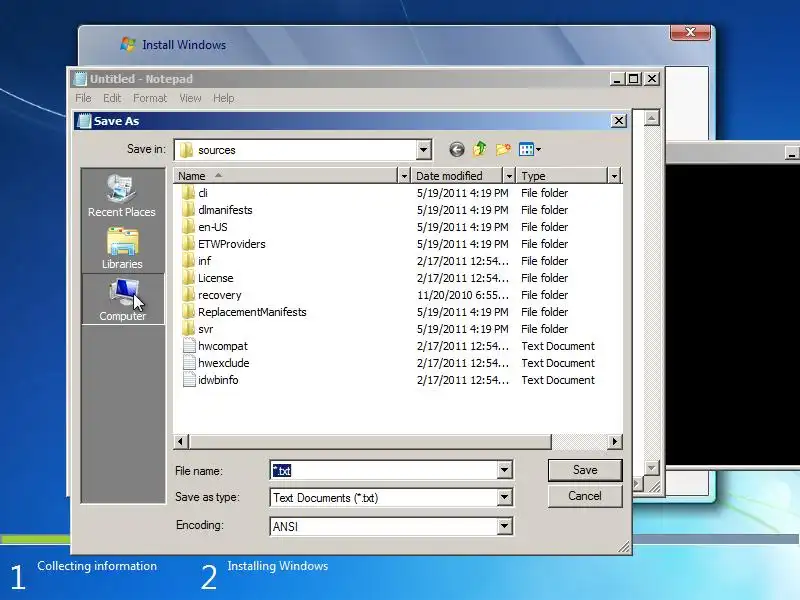Click the Back navigation icon in Save As
This screenshot has height=600, width=800.
[457, 149]
